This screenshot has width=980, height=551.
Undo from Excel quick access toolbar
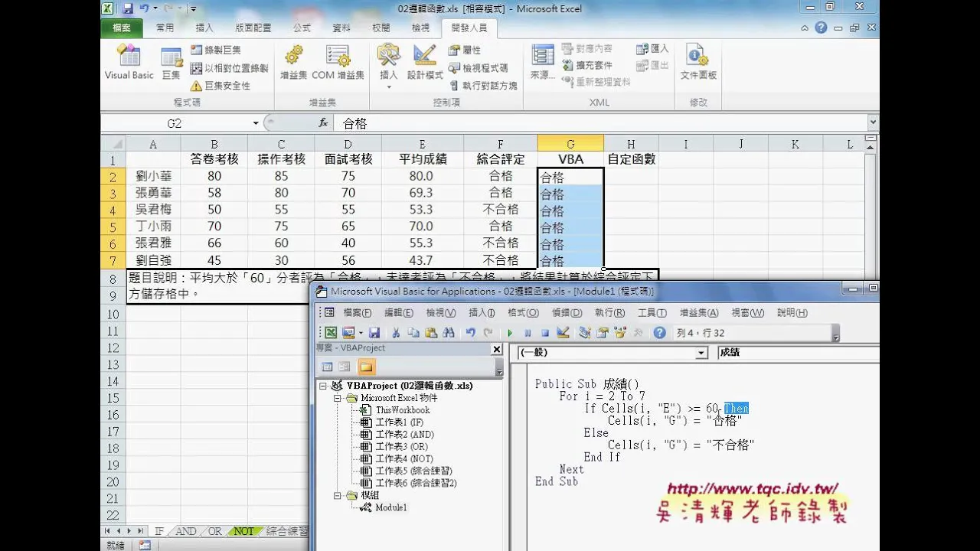coord(142,8)
